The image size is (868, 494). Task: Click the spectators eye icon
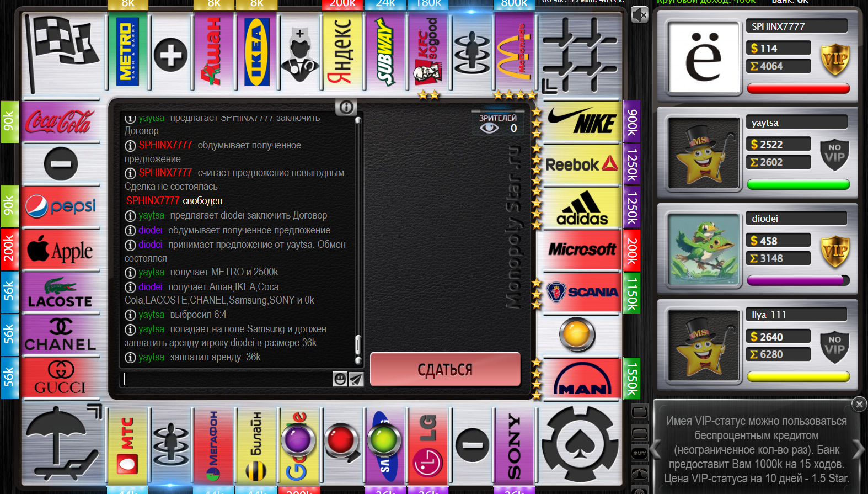tap(489, 128)
